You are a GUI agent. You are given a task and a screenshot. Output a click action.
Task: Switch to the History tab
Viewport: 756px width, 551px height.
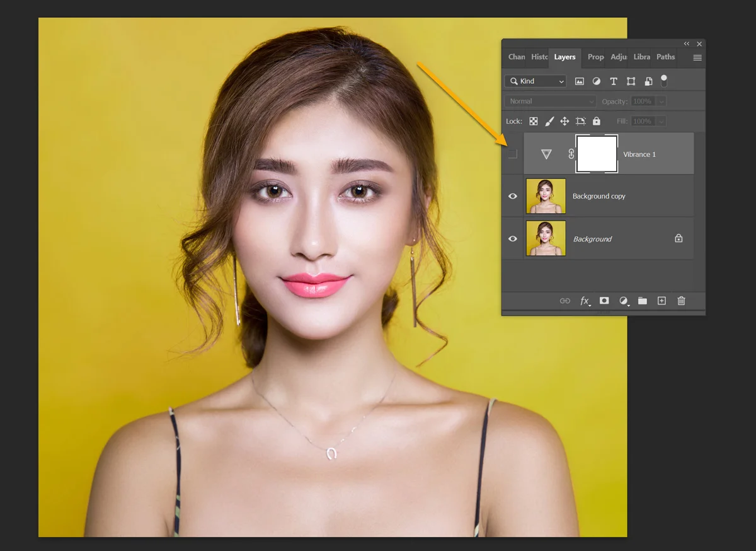tap(539, 57)
